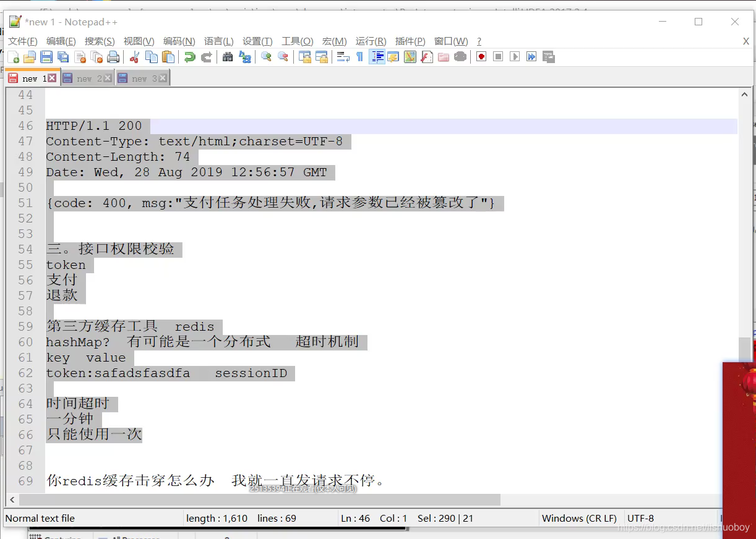Toggle synchronize vertical scrolling icon
Screen dimensions: 756x539
coord(304,57)
